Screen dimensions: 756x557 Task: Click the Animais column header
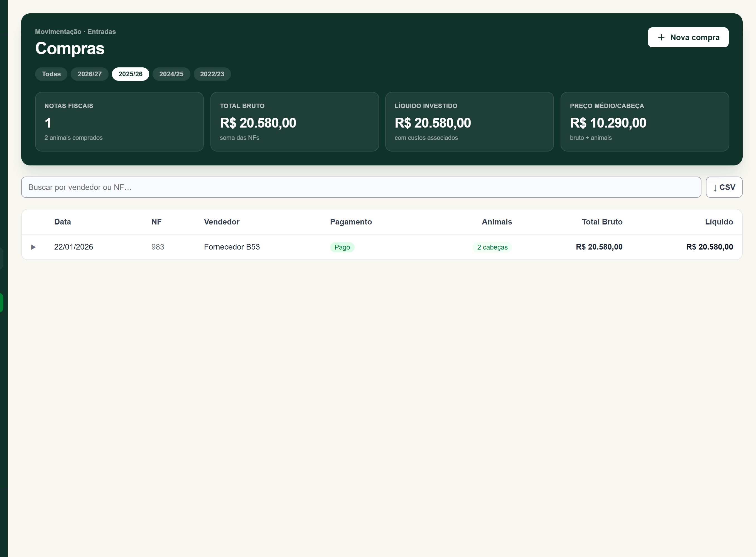click(497, 222)
